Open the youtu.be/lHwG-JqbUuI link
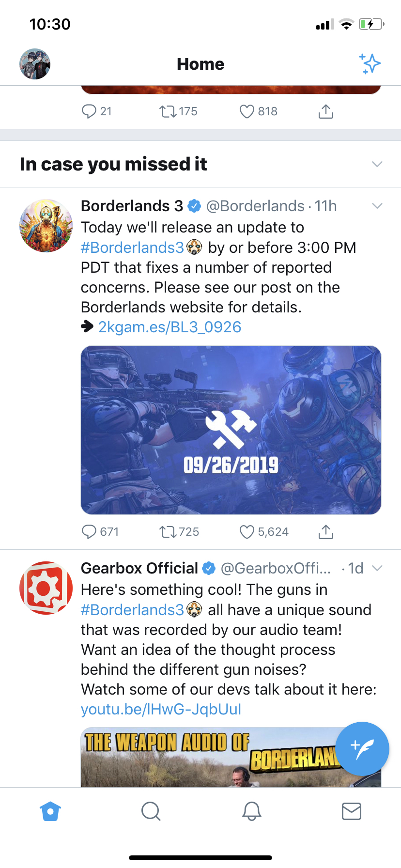This screenshot has height=868, width=401. click(x=161, y=709)
